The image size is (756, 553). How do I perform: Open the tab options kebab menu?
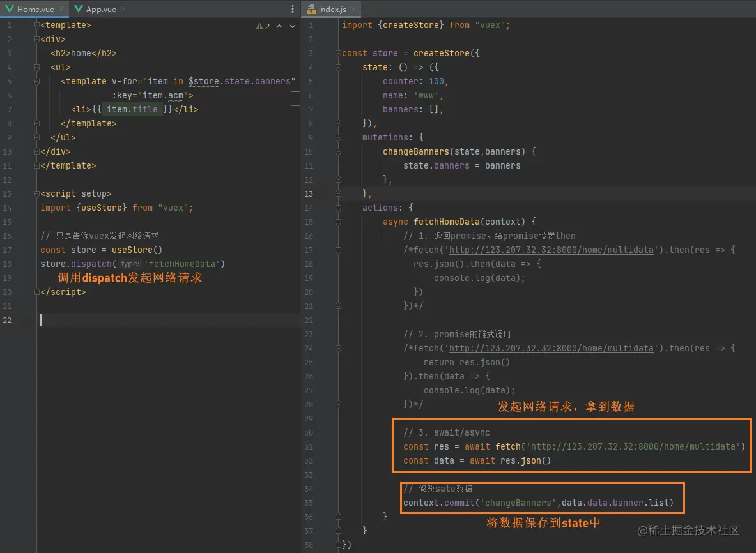[292, 9]
